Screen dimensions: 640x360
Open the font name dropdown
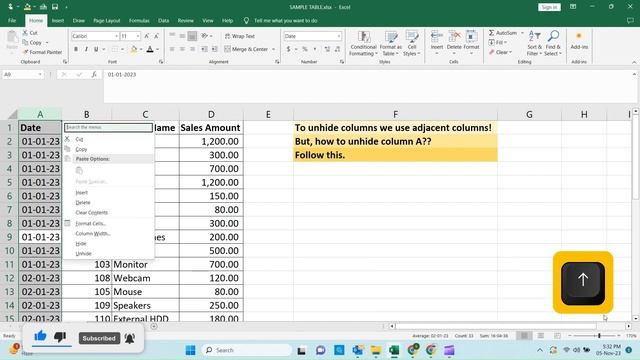tap(116, 36)
